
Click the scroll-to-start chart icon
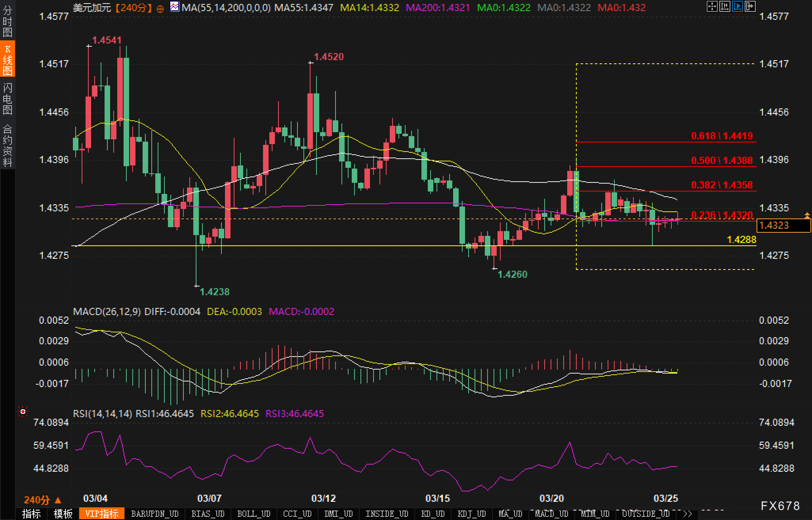724,6
